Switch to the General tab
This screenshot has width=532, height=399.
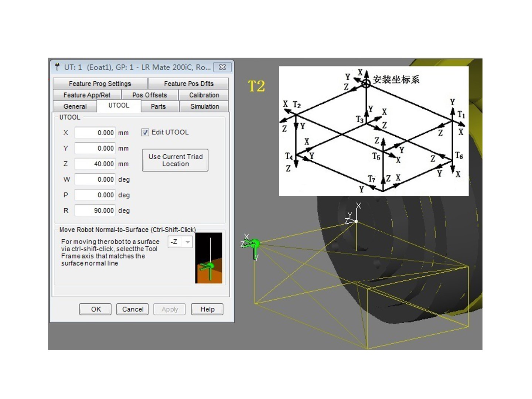tap(75, 106)
